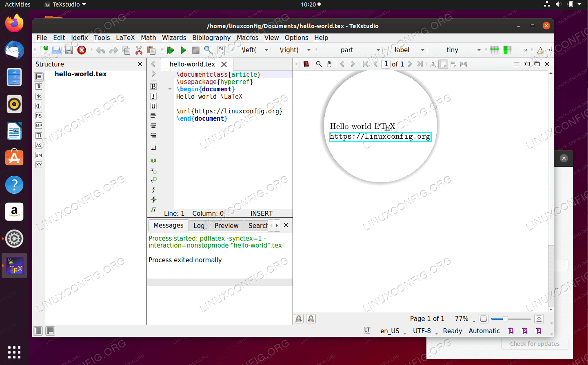Toggle two-page view in viewer
588x365 pixels.
click(453, 64)
